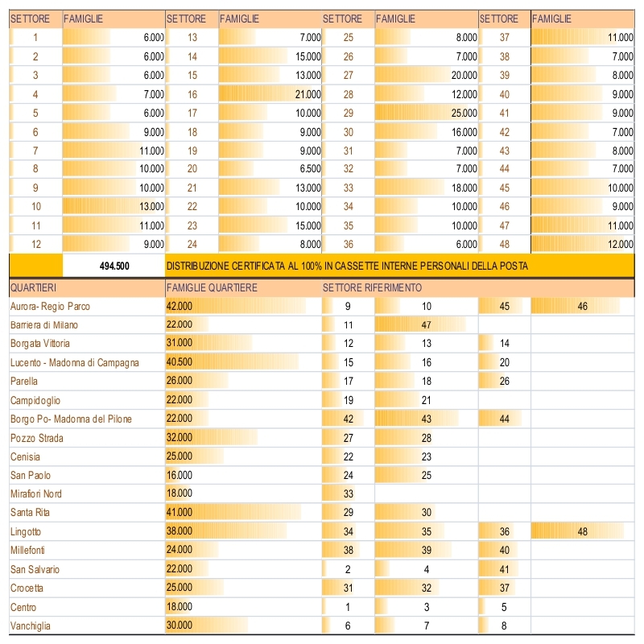Click sector 46 in Aurora row
Image resolution: width=644 pixels, height=644 pixels.
[582, 307]
